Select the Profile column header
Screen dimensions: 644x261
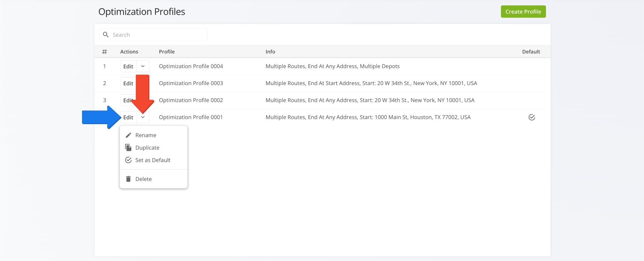point(167,52)
